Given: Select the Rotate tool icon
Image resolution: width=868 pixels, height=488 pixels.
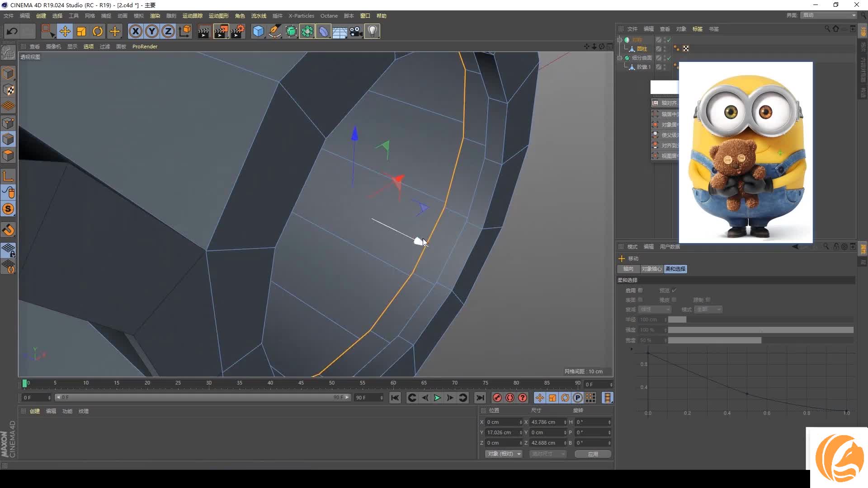Looking at the screenshot, I should click(98, 31).
